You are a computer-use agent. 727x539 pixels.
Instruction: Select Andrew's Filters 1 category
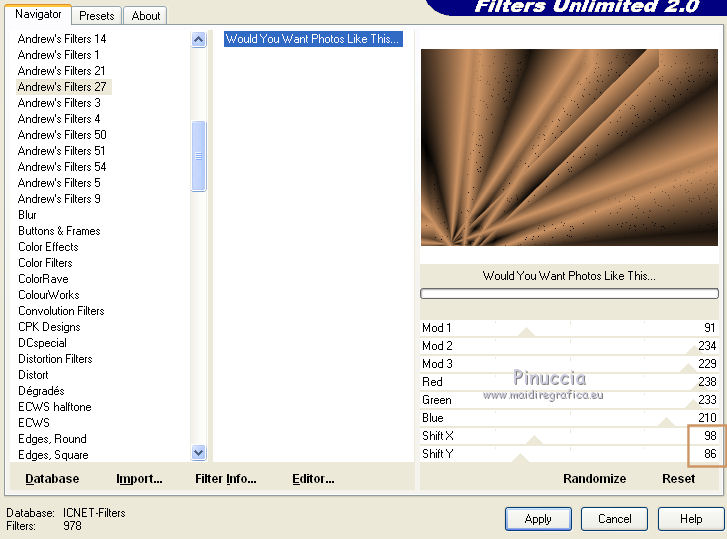(x=58, y=55)
